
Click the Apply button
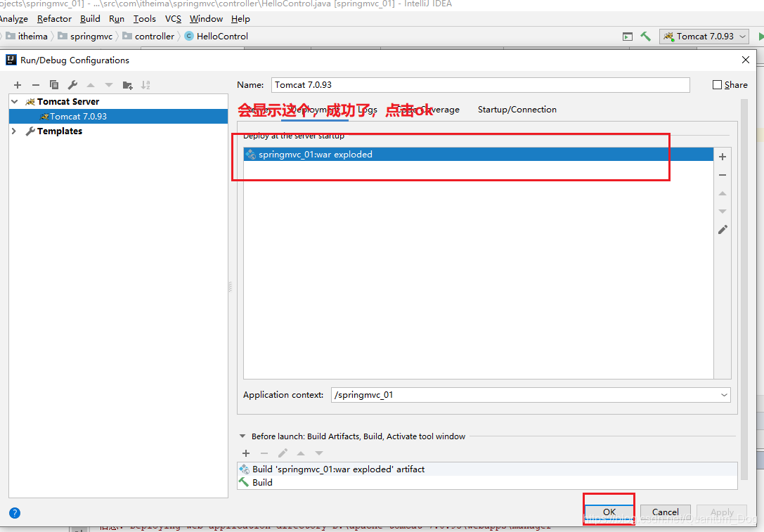[x=722, y=512]
